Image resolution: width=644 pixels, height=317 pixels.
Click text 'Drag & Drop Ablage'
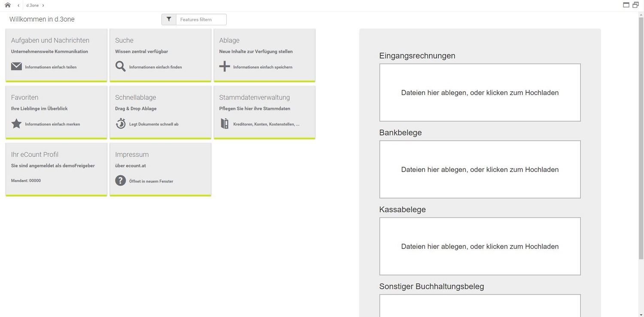click(x=136, y=109)
